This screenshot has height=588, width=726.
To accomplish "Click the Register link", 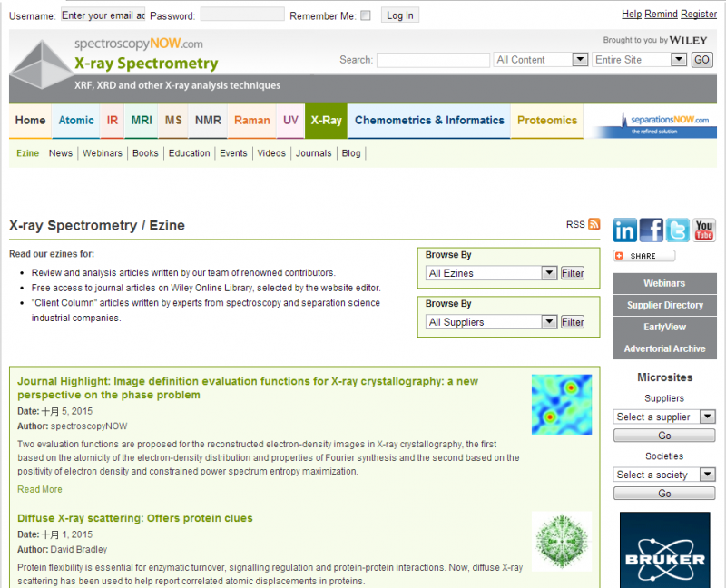I will coord(699,14).
